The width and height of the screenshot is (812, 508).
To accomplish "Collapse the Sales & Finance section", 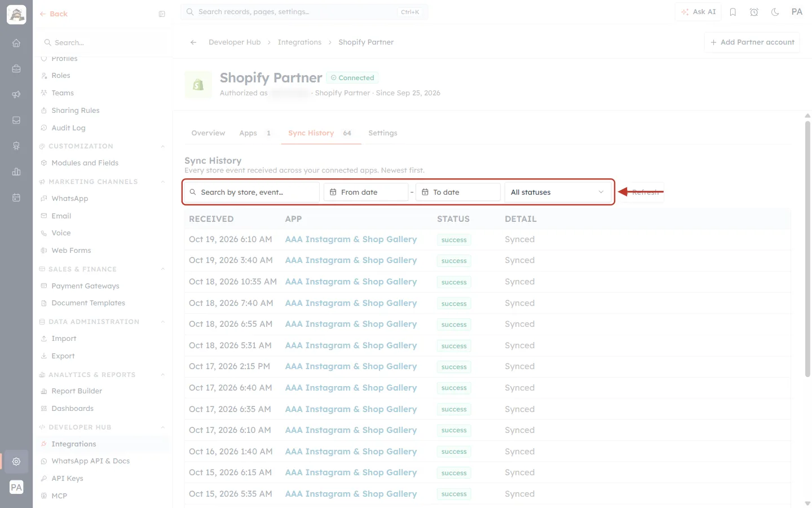I will pyautogui.click(x=163, y=270).
